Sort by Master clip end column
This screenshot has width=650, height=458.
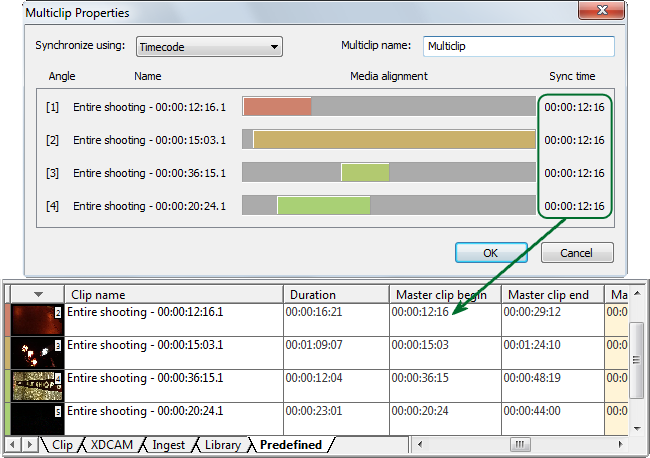click(x=553, y=295)
